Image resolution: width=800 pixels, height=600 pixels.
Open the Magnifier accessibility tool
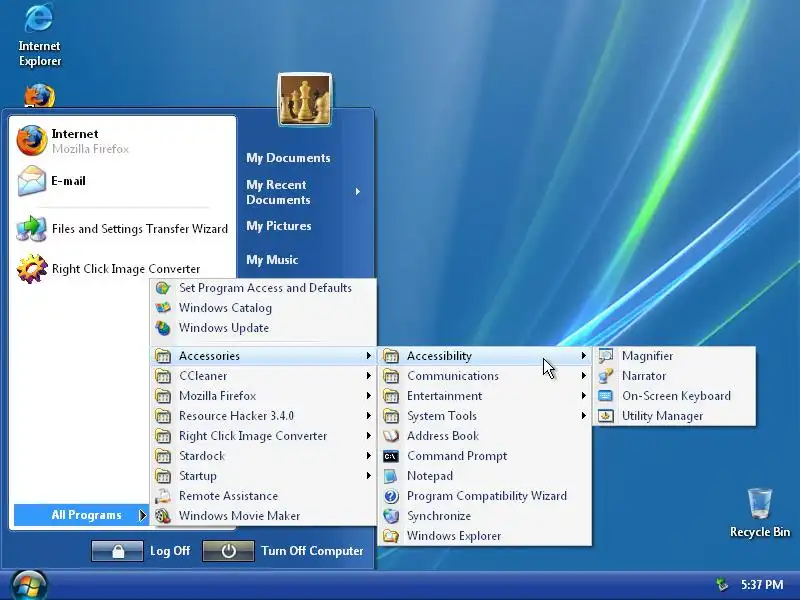pos(673,356)
